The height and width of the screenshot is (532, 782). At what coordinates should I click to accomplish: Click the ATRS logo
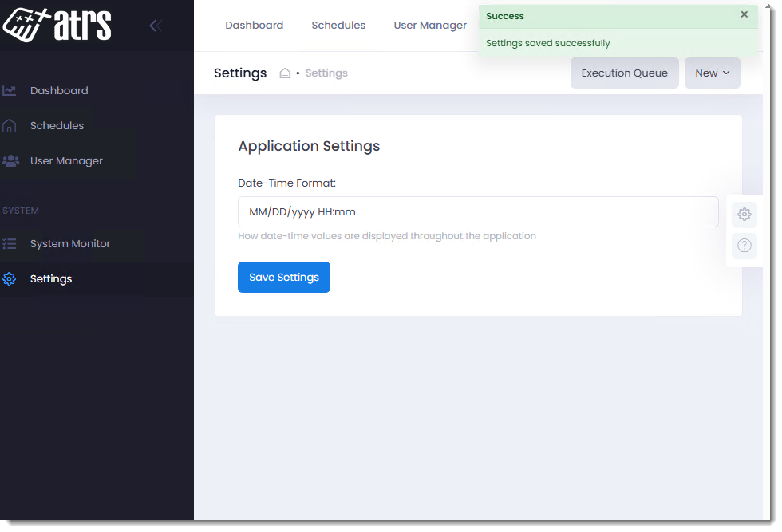click(57, 25)
